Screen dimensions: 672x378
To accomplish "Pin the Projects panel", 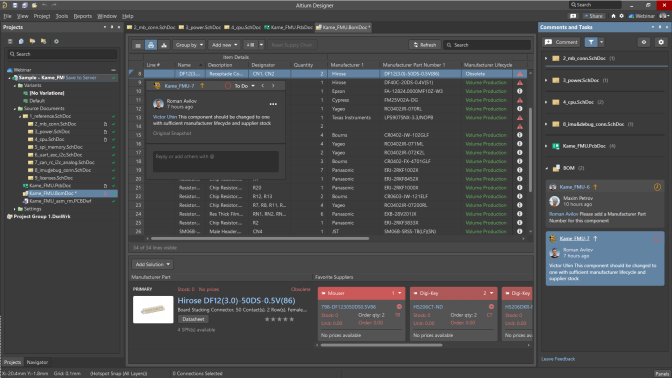I will pyautogui.click(x=112, y=27).
